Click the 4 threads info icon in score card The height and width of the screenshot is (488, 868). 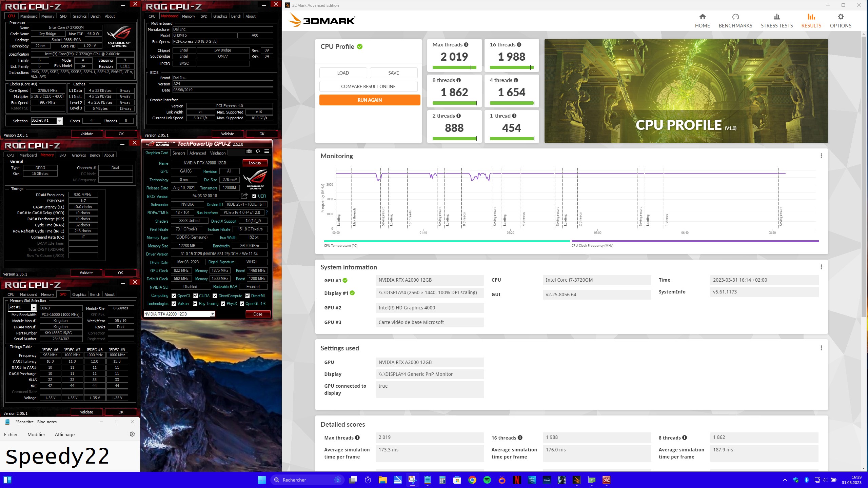[516, 80]
